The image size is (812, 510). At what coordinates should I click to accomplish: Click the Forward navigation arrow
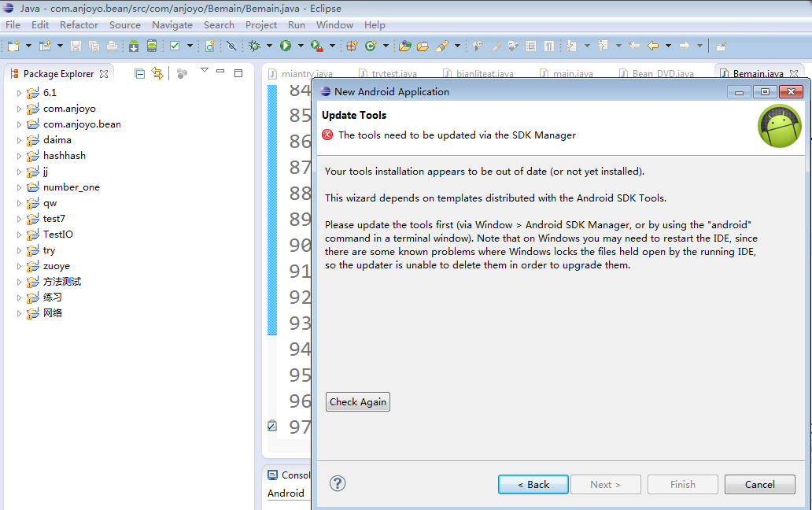pos(685,46)
